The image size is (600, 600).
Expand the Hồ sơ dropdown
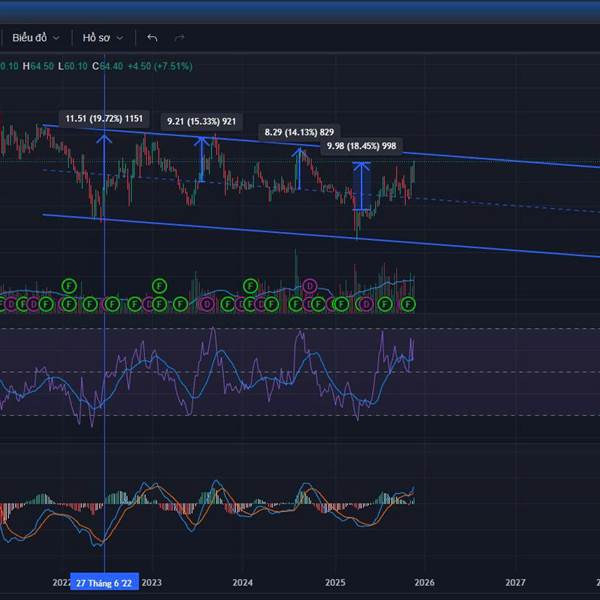103,38
